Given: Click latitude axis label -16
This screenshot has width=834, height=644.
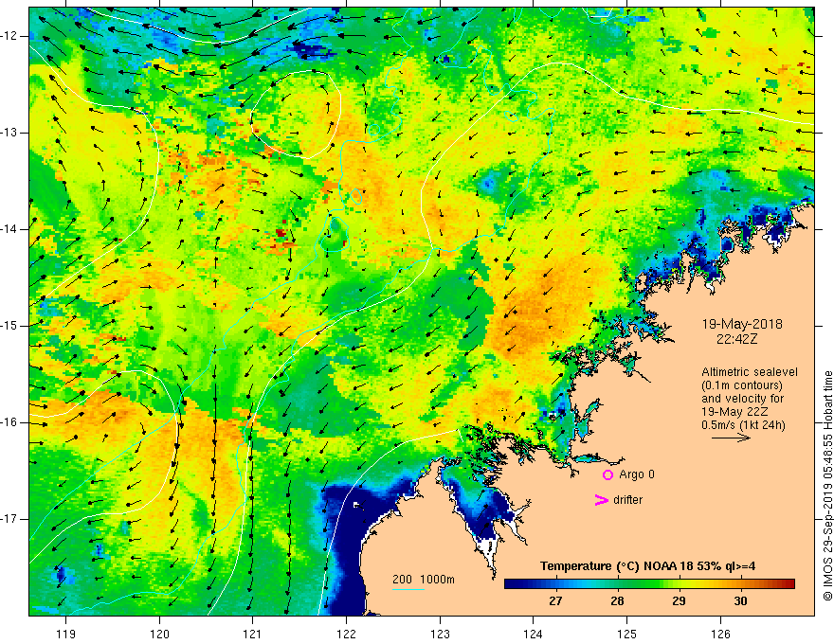Looking at the screenshot, I should point(9,423).
